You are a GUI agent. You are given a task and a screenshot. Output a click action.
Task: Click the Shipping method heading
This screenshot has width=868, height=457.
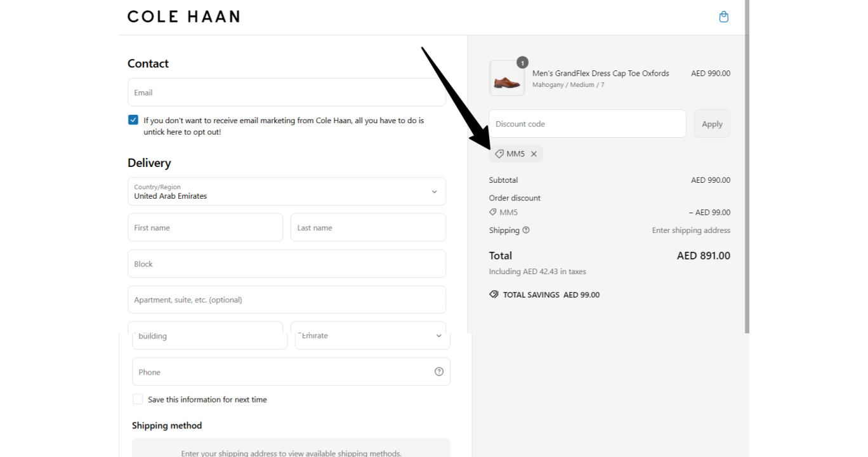(x=167, y=426)
